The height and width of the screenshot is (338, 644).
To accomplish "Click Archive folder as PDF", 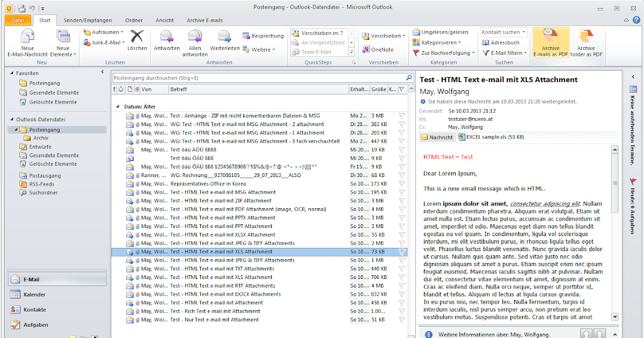I will click(x=587, y=43).
